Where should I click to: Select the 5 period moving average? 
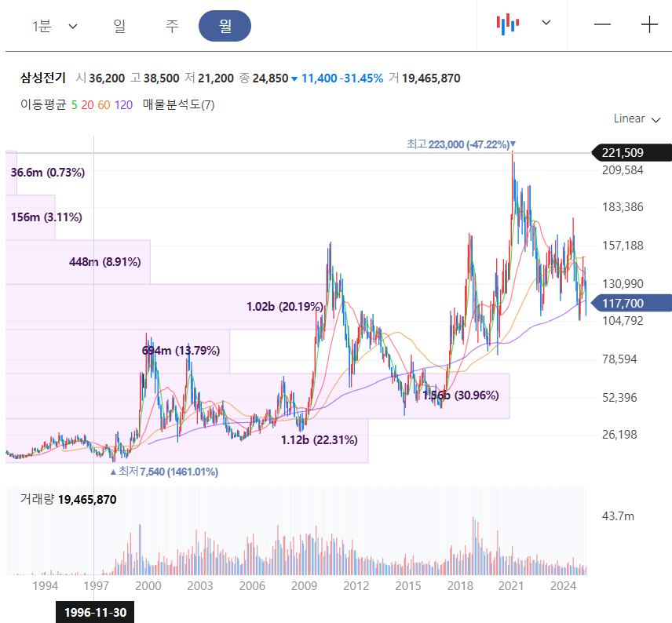(74, 105)
